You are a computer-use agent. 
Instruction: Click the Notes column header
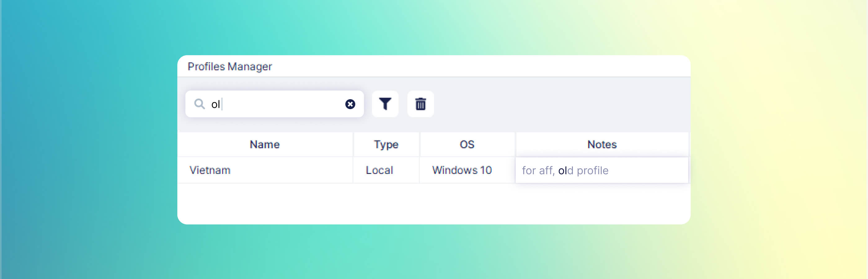(x=601, y=144)
